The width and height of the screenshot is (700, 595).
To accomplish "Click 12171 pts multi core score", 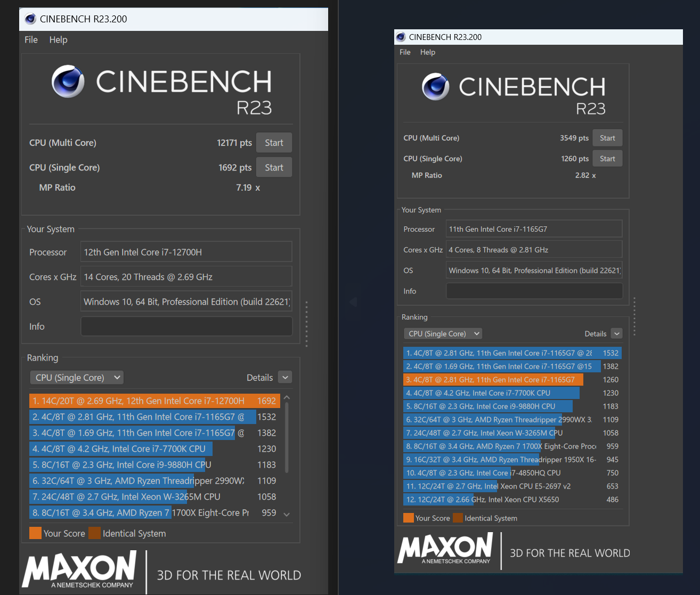I will (x=234, y=143).
